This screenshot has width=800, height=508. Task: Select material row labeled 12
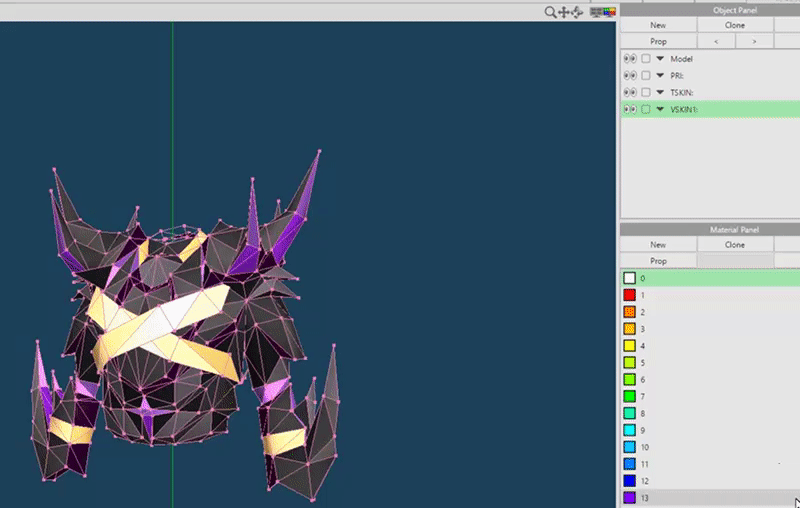click(x=710, y=481)
